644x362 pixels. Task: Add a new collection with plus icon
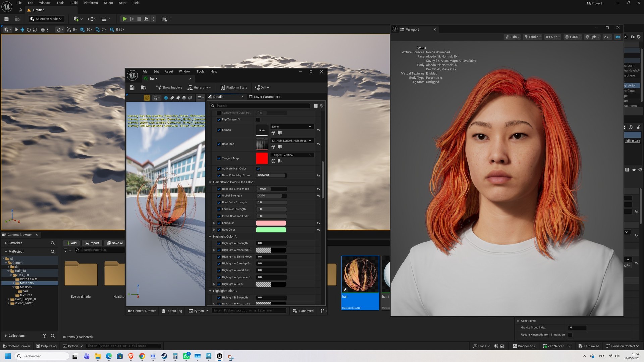(x=44, y=336)
